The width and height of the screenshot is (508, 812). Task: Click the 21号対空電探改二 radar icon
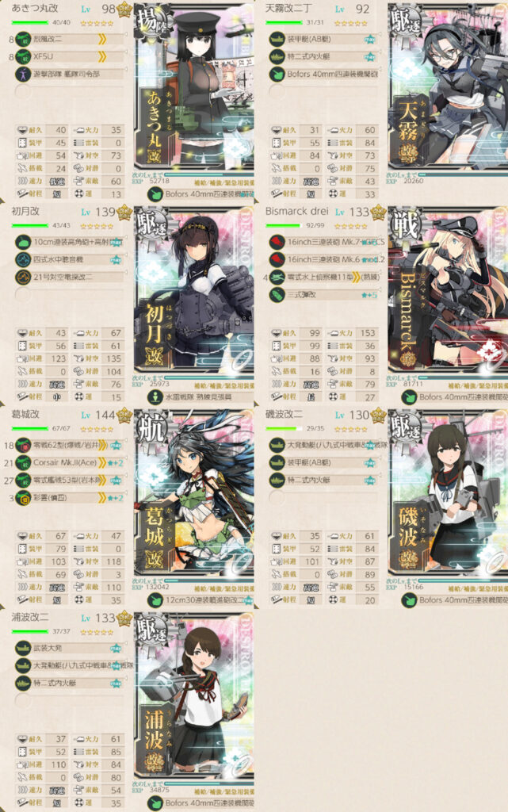pos(23,277)
